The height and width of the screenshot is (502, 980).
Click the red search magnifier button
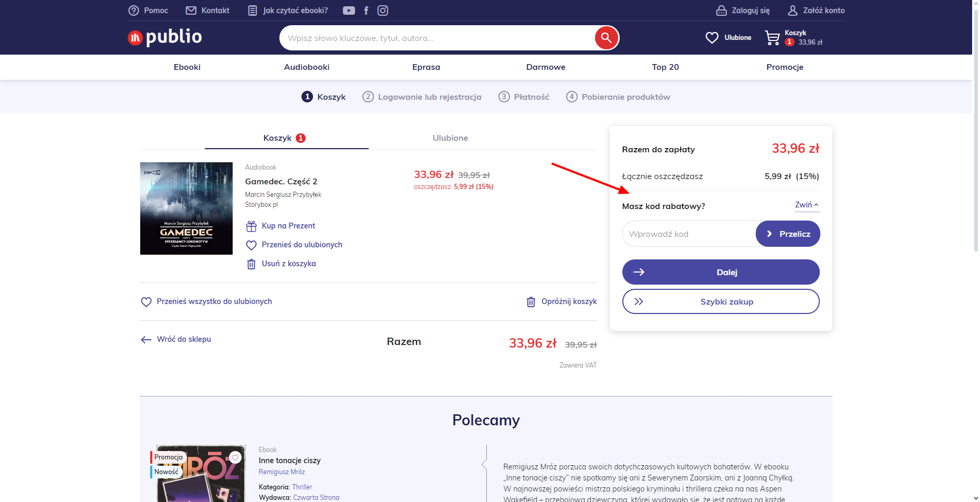coord(606,38)
